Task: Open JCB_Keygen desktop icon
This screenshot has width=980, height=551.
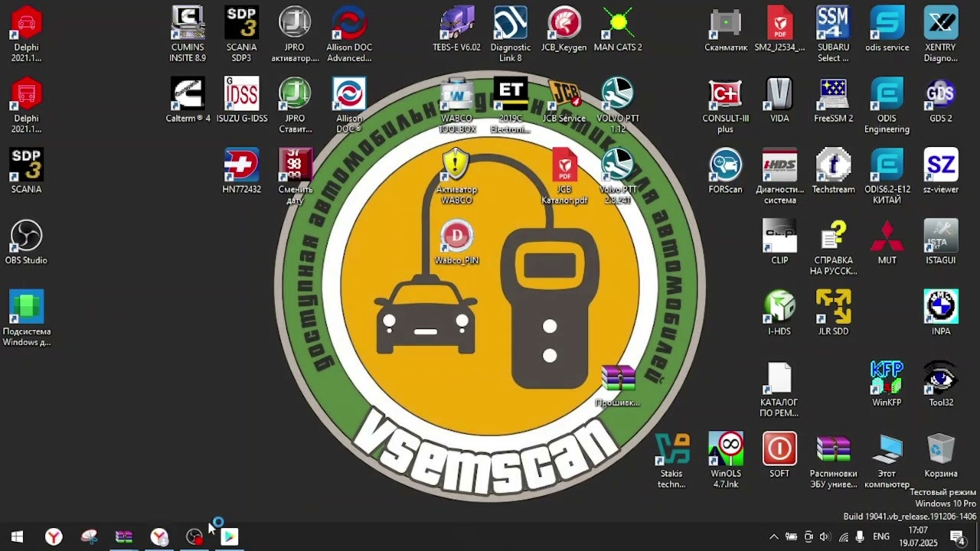Action: (564, 29)
